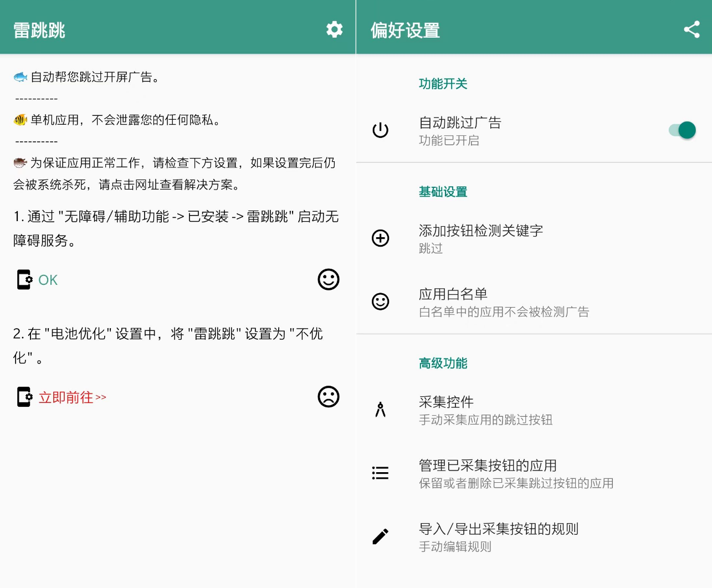This screenshot has height=588, width=712.
Task: Click the phone icon before the OK status
Action: pos(23,279)
